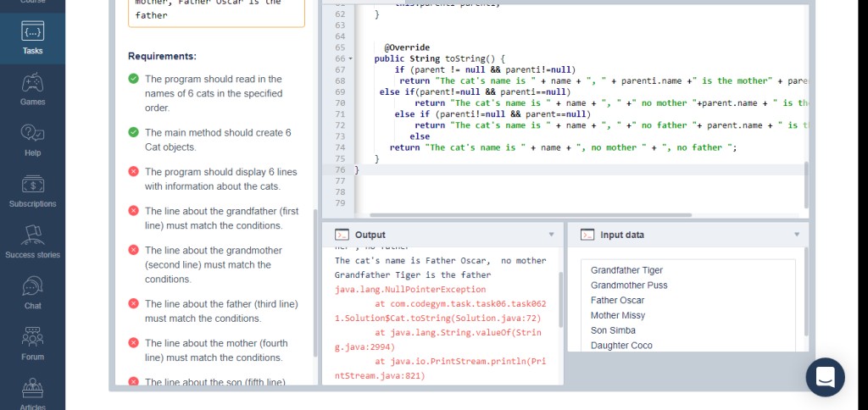Click passed status for 'read names of 6 cats'
The width and height of the screenshot is (868, 410).
pos(133,79)
